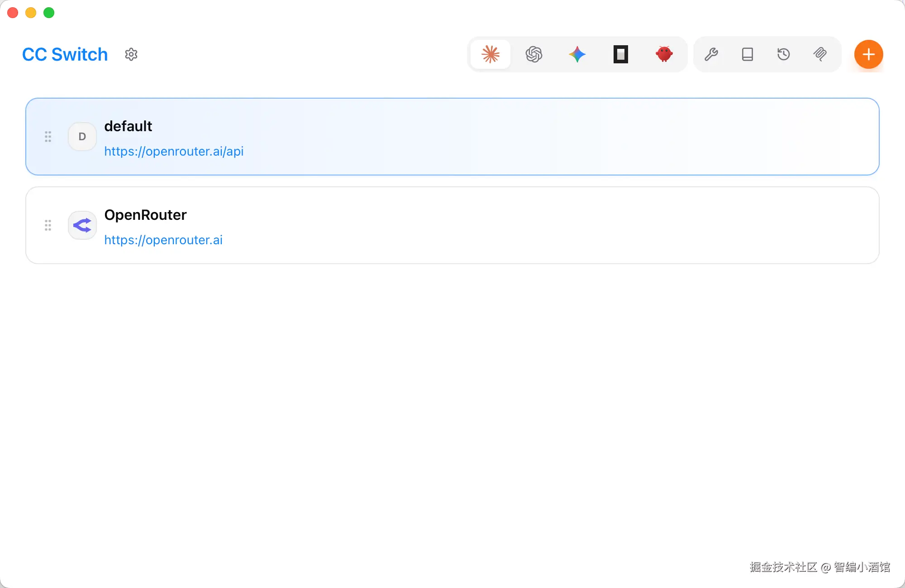Select the default provider card

pos(498,136)
